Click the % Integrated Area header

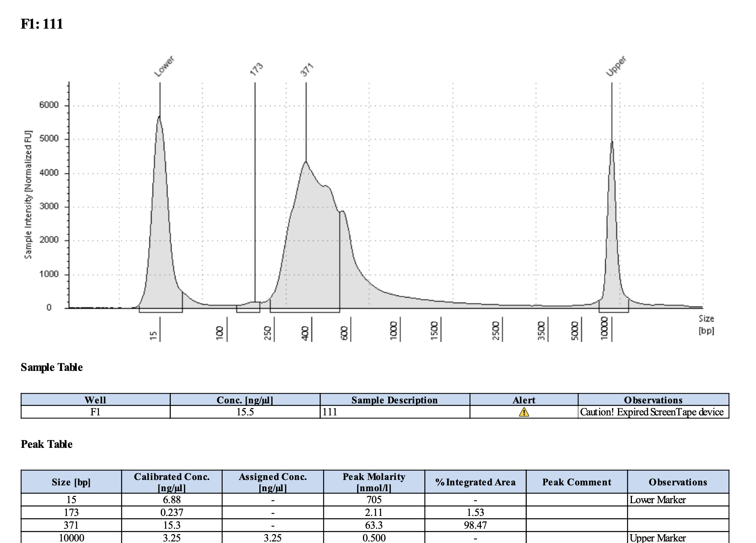[x=475, y=482]
